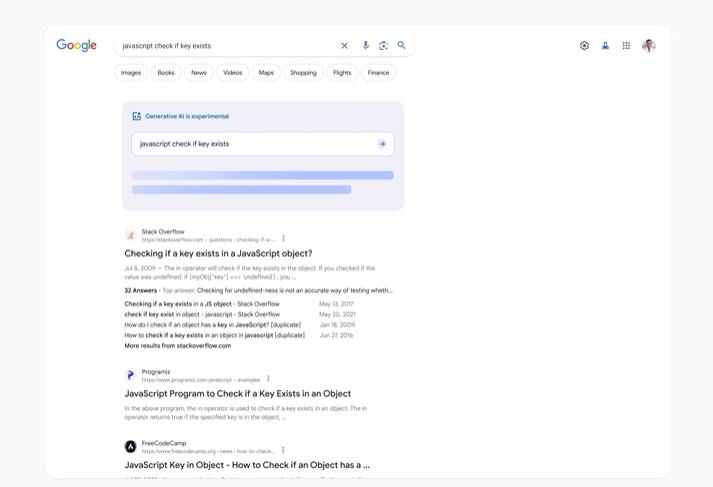This screenshot has height=487, width=713.
Task: Switch to the Videos filter
Action: 233,73
